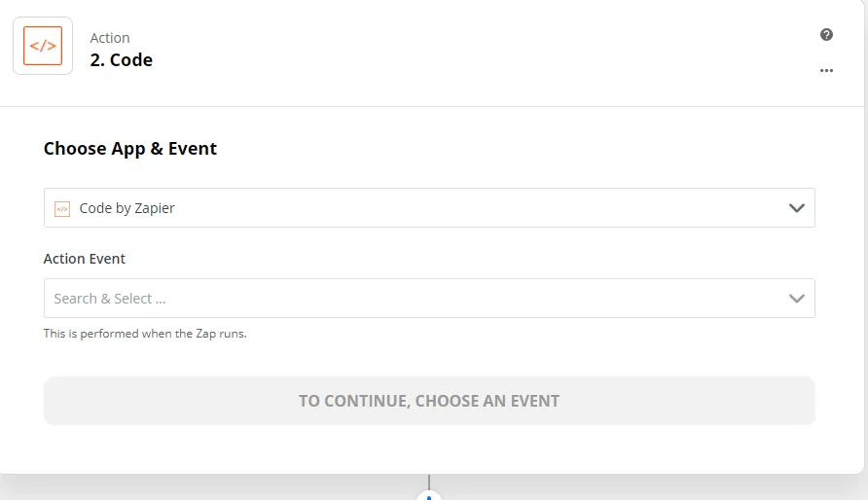This screenshot has width=868, height=500.
Task: Click the small Code by Zapier logo
Action: click(x=62, y=209)
